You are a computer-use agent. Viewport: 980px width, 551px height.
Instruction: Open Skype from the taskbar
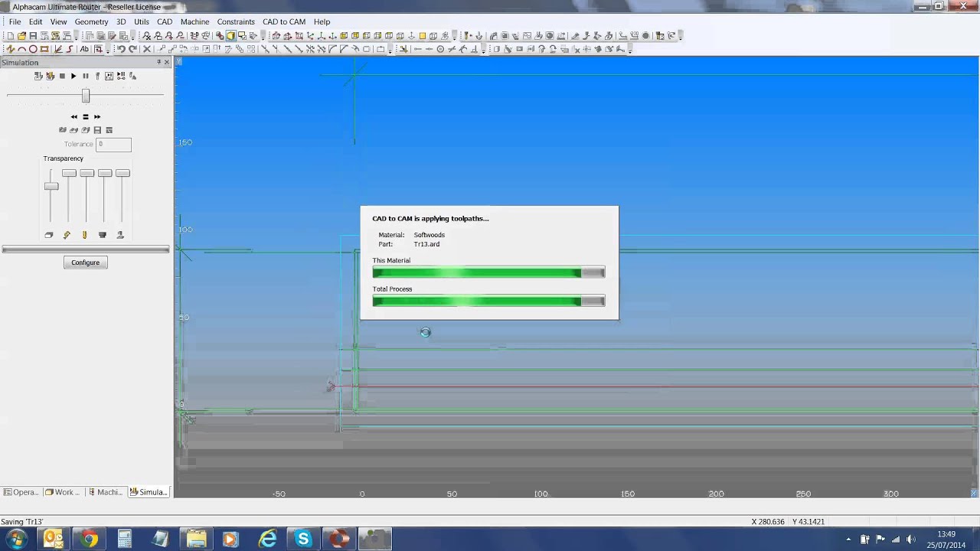(303, 540)
